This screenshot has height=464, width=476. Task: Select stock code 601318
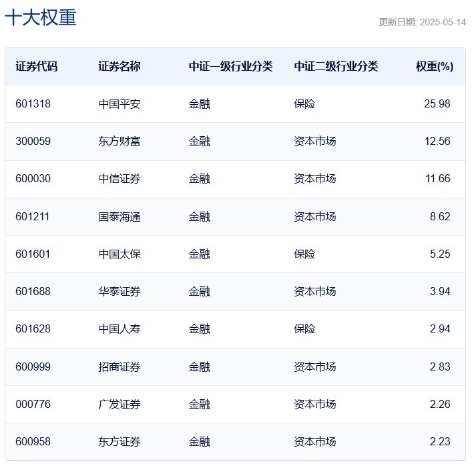pos(33,104)
